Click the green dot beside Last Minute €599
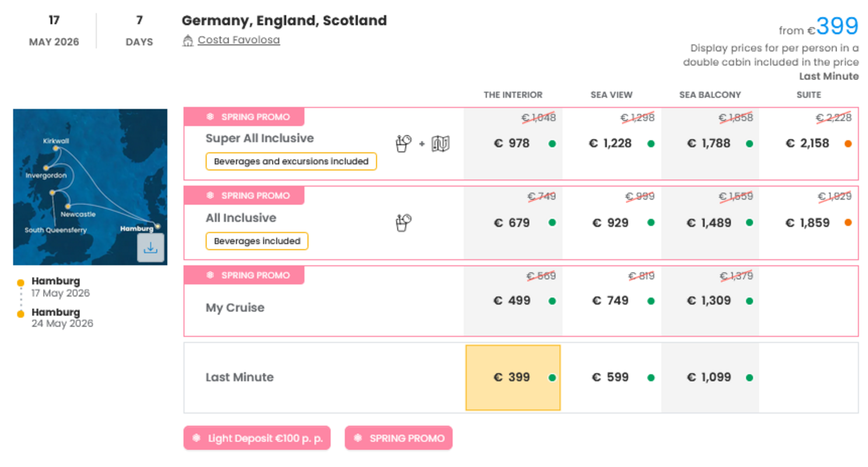 651,378
